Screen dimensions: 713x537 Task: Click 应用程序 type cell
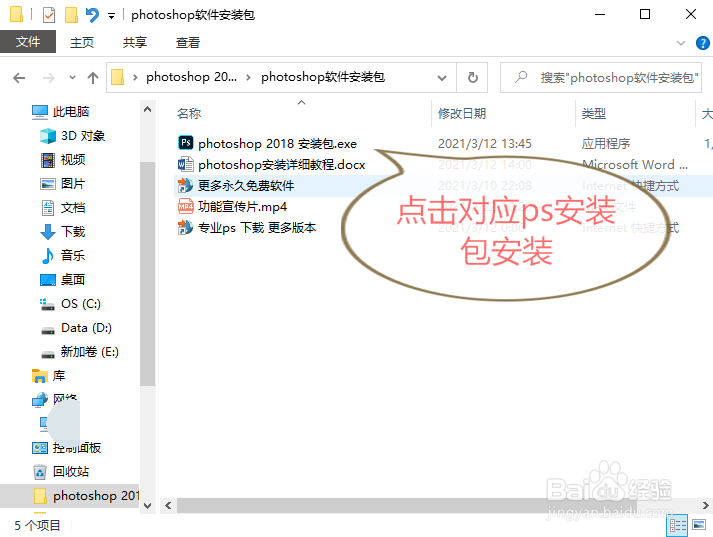point(606,144)
